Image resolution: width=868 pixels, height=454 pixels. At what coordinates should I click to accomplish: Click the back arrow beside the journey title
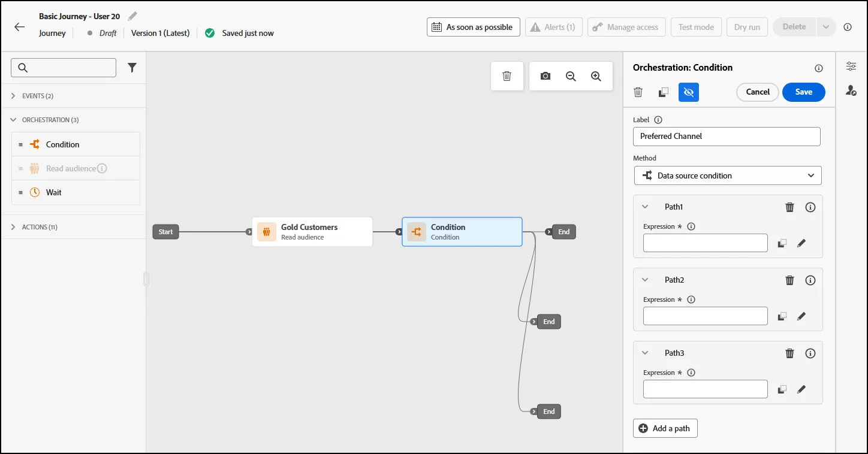pos(20,27)
